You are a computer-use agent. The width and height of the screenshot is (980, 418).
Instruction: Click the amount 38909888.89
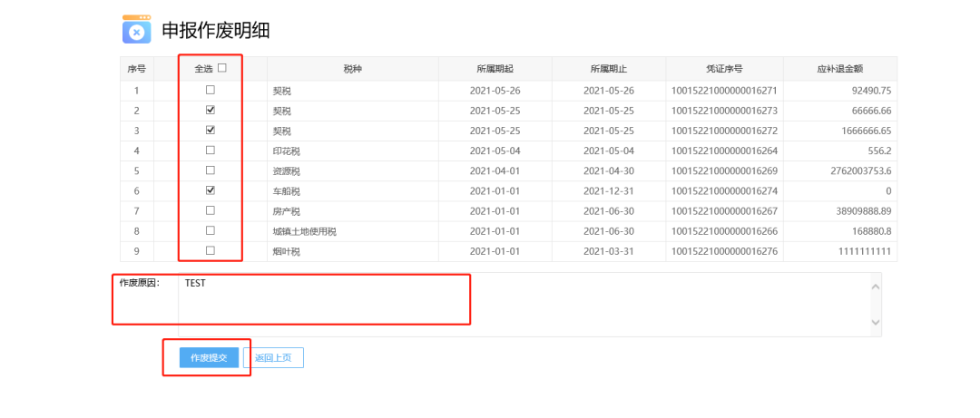(864, 211)
